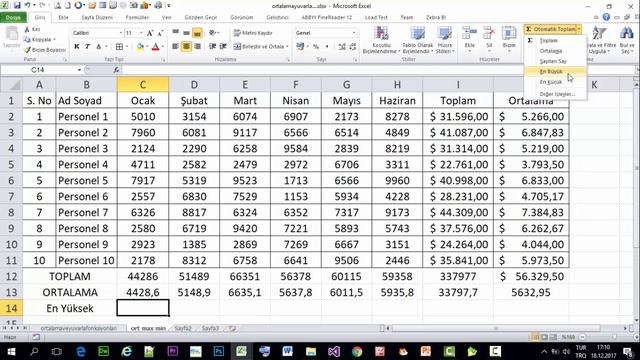Open Birleştir ve Ortala dropdown arrow

(287, 47)
